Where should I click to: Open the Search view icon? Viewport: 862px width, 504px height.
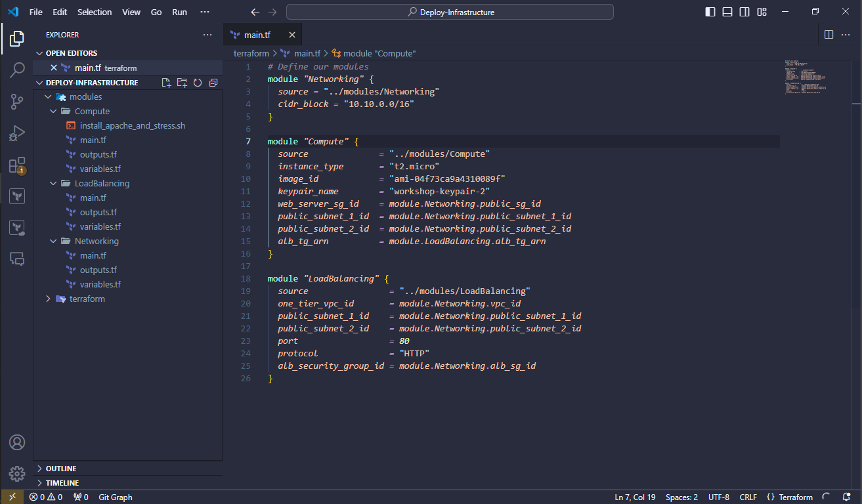pyautogui.click(x=17, y=70)
